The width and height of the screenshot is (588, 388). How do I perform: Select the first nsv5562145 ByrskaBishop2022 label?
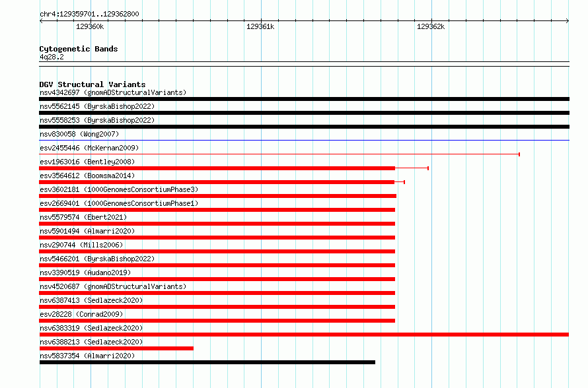click(x=97, y=106)
